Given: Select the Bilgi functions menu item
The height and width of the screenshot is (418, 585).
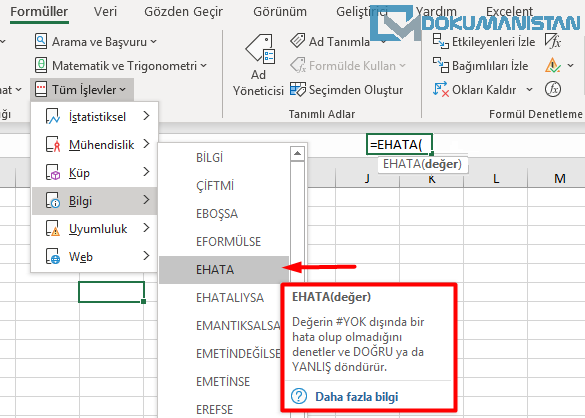Looking at the screenshot, I should point(94,201).
